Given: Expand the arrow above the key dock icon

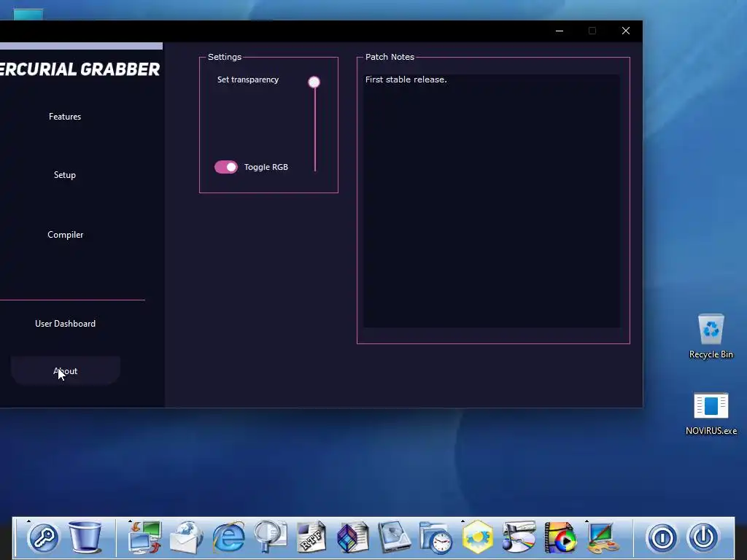Looking at the screenshot, I should click(x=28, y=521).
